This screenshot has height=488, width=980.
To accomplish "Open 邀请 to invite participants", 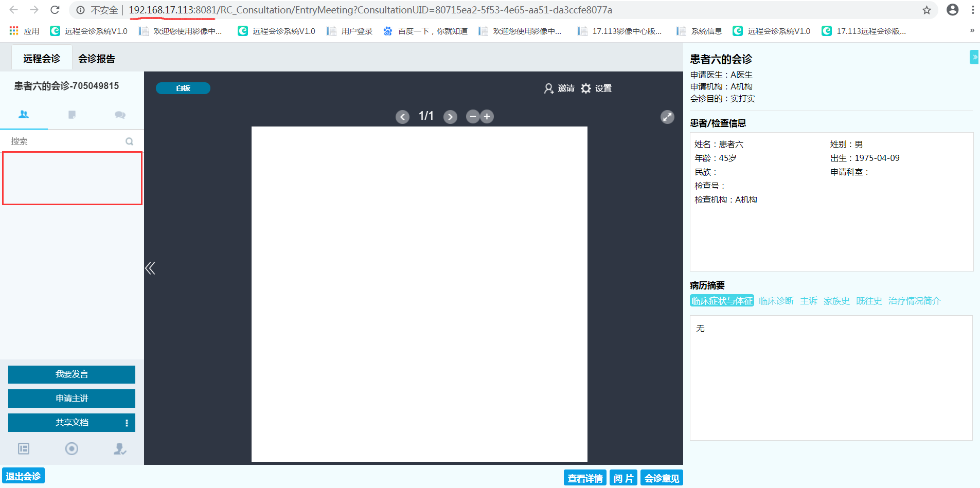I will pos(559,88).
